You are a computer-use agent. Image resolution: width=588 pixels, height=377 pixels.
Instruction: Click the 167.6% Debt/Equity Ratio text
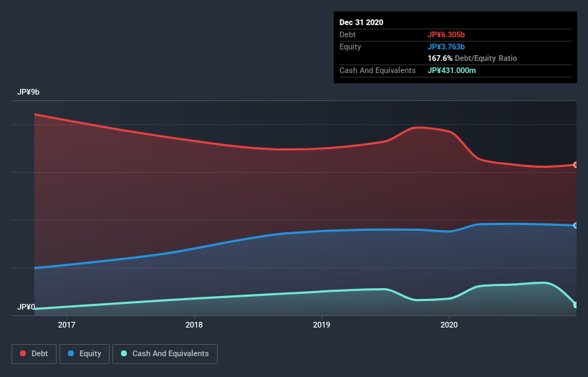[472, 59]
